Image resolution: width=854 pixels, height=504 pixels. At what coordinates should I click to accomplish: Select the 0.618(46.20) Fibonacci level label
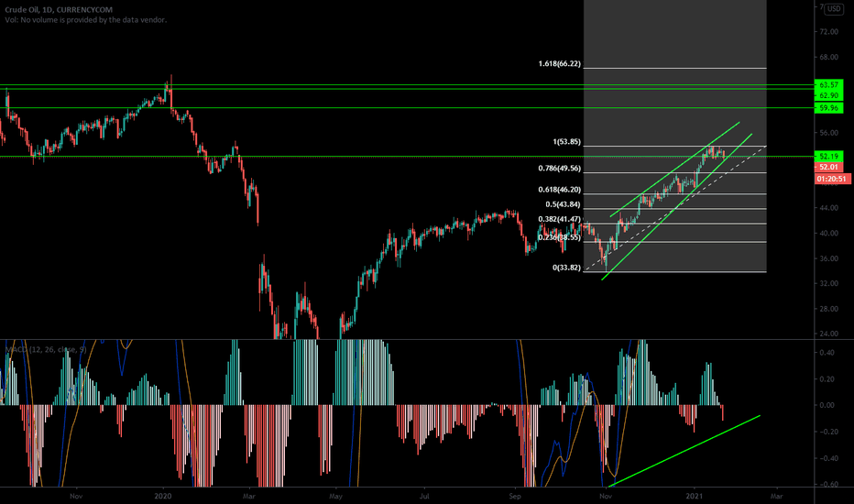point(559,190)
